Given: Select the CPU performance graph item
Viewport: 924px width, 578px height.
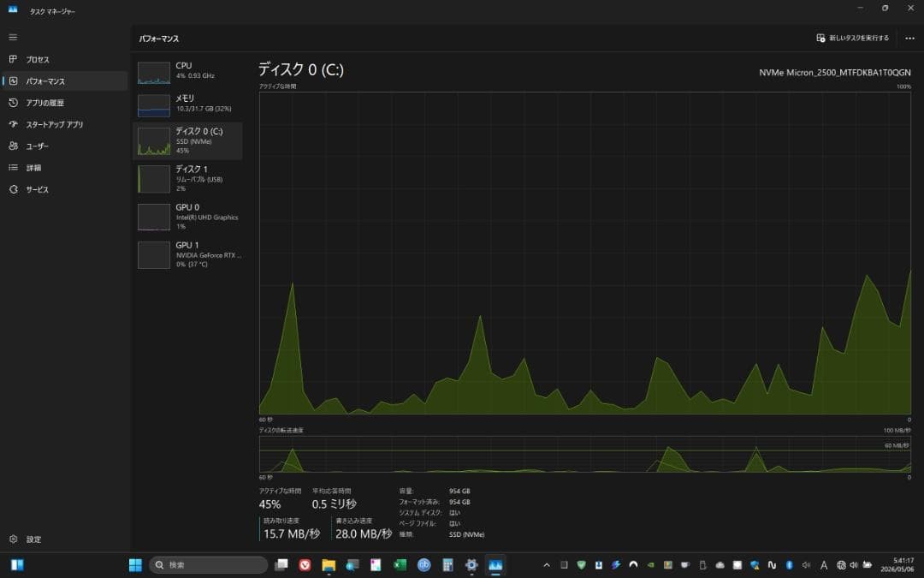Looking at the screenshot, I should tap(188, 72).
